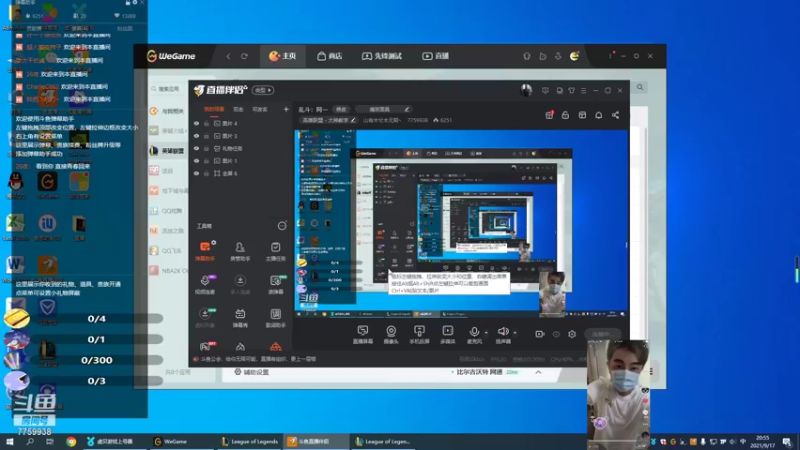Open the notification bell icon
This screenshot has width=800, height=450.
pyautogui.click(x=598, y=115)
